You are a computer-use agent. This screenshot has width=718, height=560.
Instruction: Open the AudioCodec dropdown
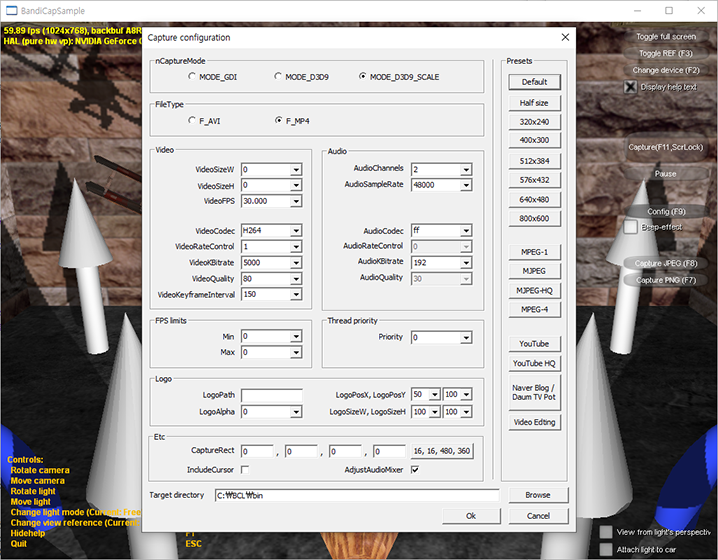coord(466,230)
